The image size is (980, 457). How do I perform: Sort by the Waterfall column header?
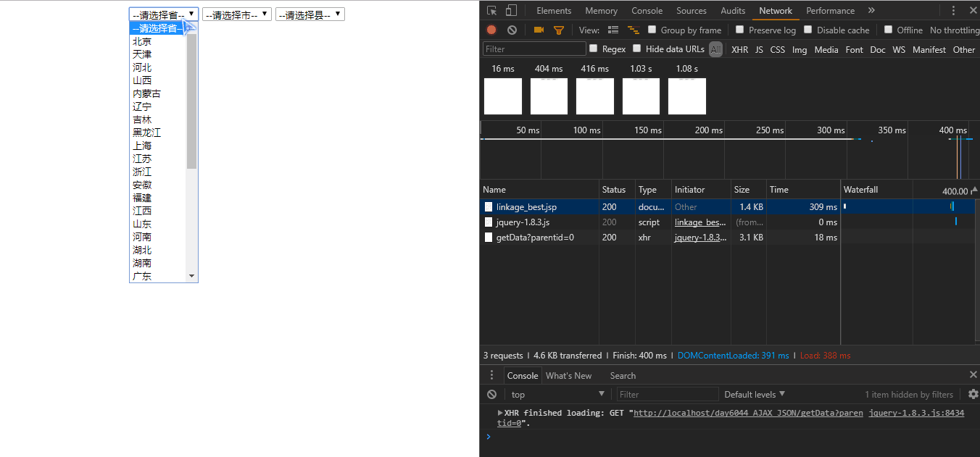(909, 190)
